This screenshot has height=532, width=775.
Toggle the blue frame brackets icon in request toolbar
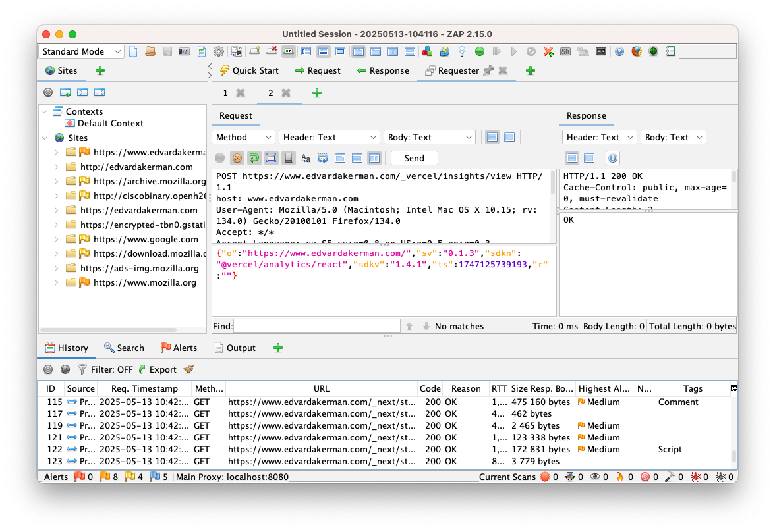pos(272,158)
